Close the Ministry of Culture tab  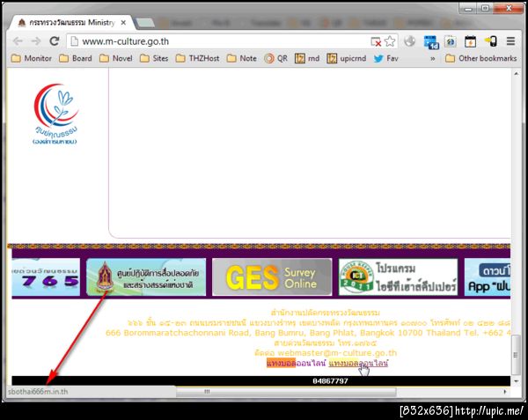coord(123,23)
